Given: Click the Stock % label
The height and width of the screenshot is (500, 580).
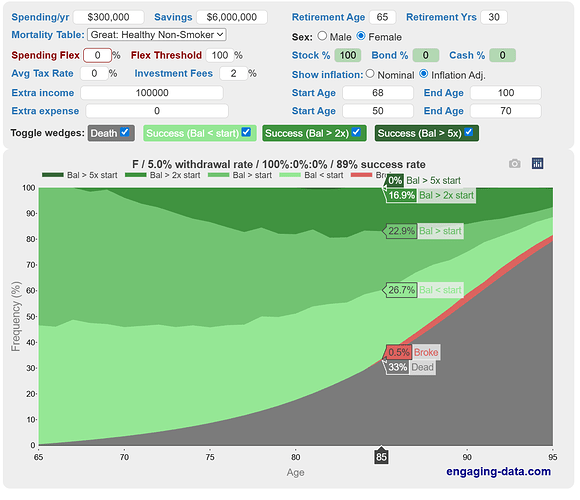Looking at the screenshot, I should (x=311, y=55).
